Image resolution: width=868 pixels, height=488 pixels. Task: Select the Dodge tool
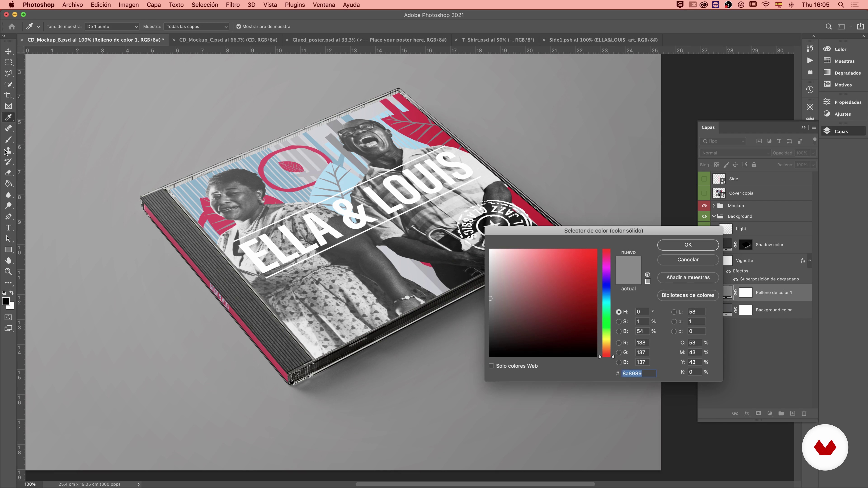tap(8, 206)
